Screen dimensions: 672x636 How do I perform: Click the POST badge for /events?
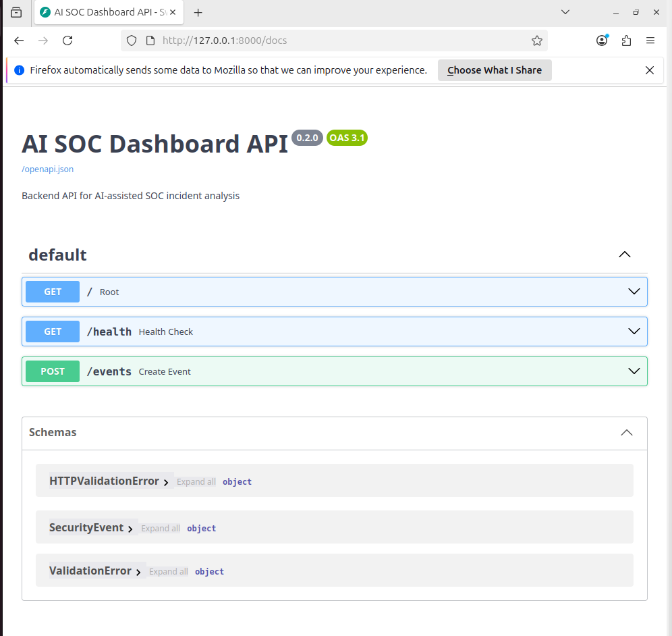53,371
